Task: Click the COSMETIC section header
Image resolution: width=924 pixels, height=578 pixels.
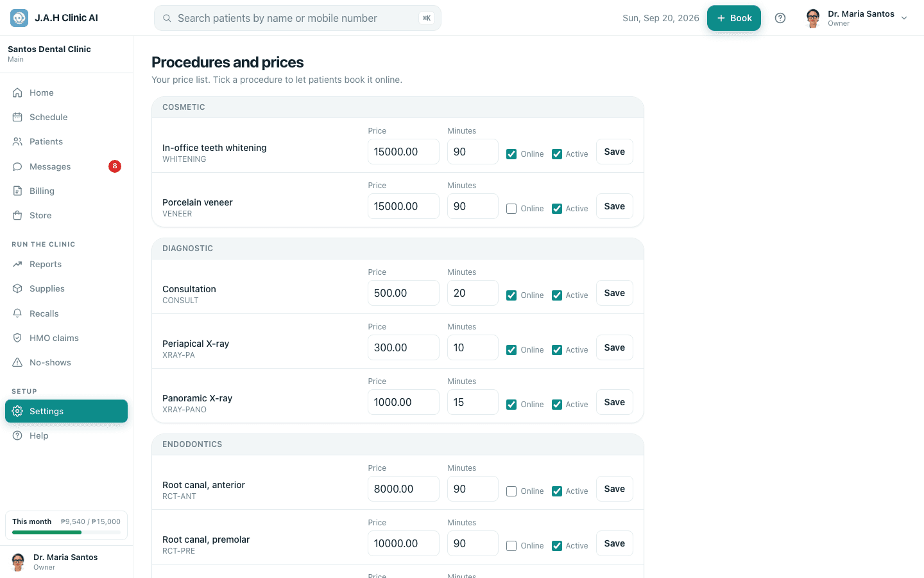Action: click(x=398, y=107)
